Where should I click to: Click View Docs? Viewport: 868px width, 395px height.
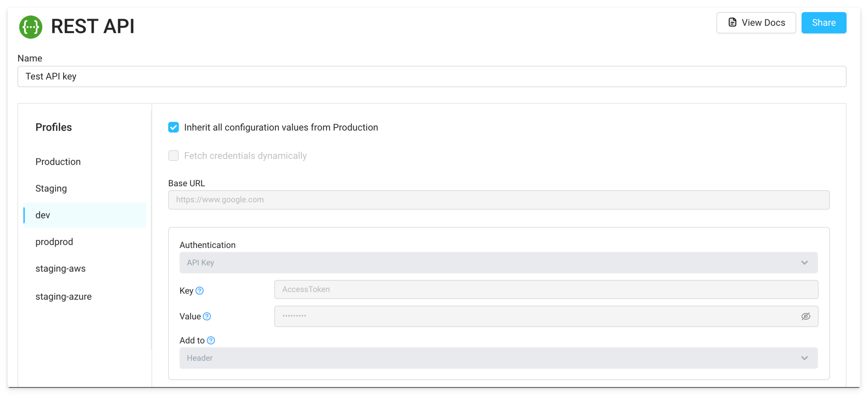(756, 22)
